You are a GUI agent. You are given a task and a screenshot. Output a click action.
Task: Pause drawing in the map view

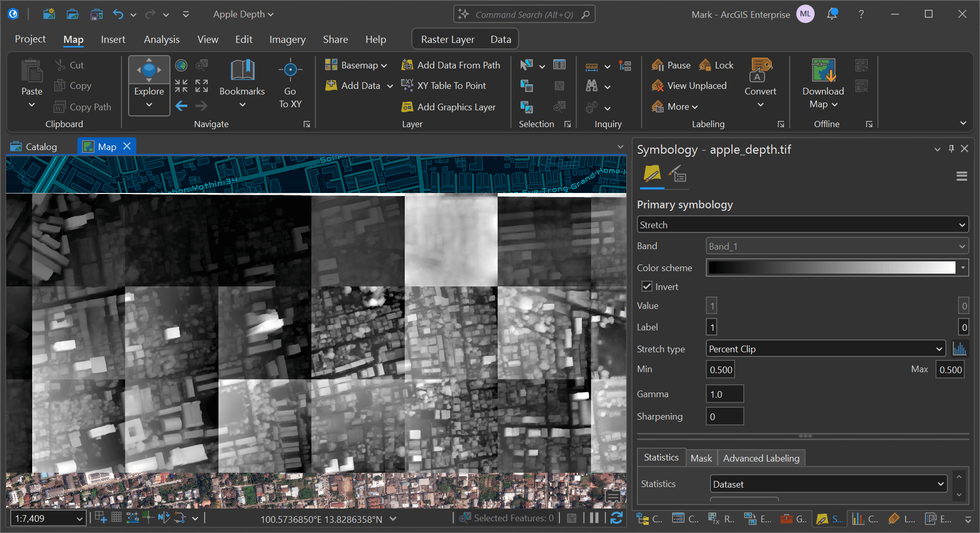pos(594,518)
